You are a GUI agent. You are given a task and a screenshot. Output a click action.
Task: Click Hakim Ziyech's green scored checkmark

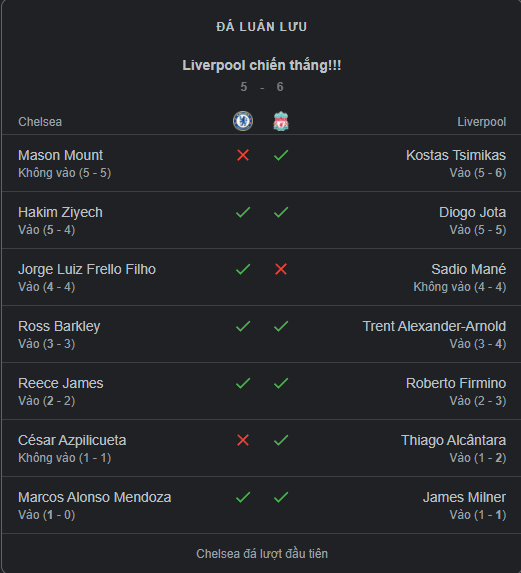[243, 212]
